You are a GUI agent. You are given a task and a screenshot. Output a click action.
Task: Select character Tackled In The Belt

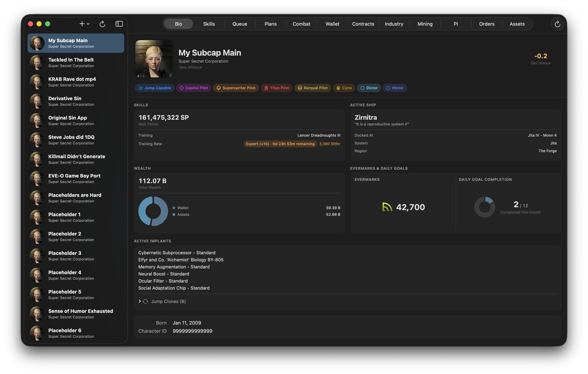tap(76, 62)
